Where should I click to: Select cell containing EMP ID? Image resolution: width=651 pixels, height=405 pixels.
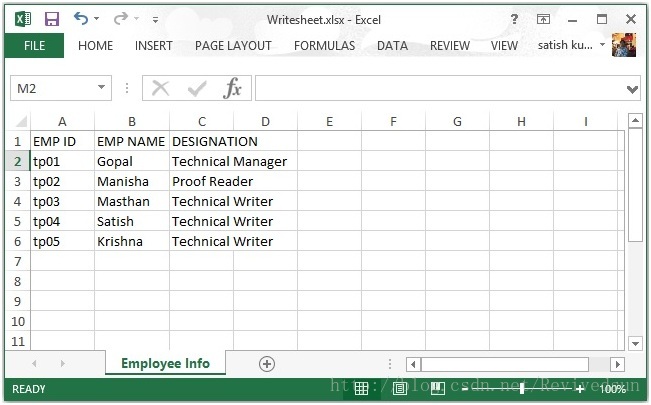tap(62, 141)
